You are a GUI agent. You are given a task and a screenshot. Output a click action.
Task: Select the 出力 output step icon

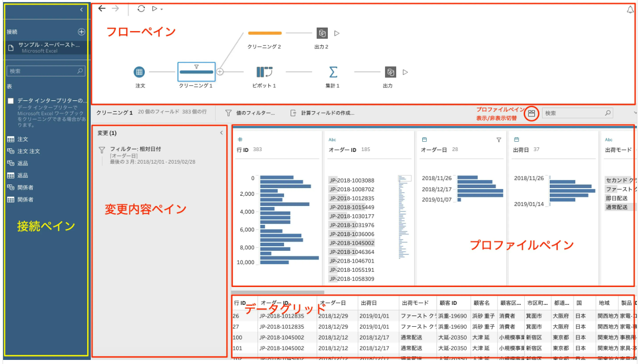click(x=390, y=72)
